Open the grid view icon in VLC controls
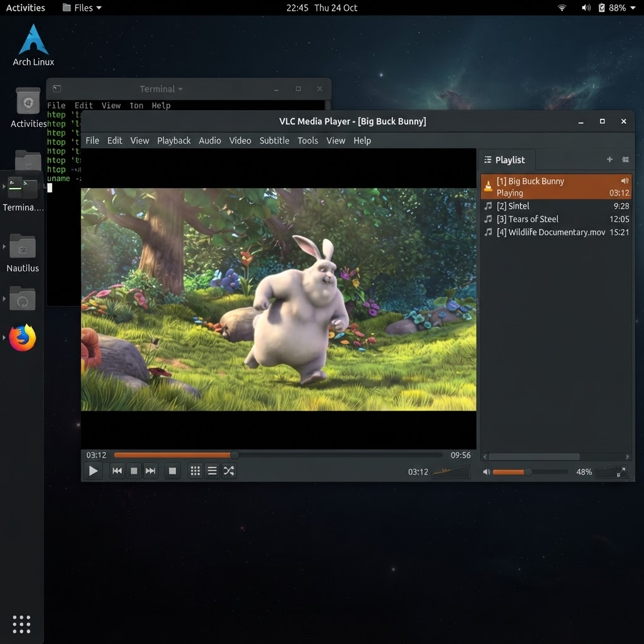Viewport: 644px width, 644px height. click(x=196, y=470)
